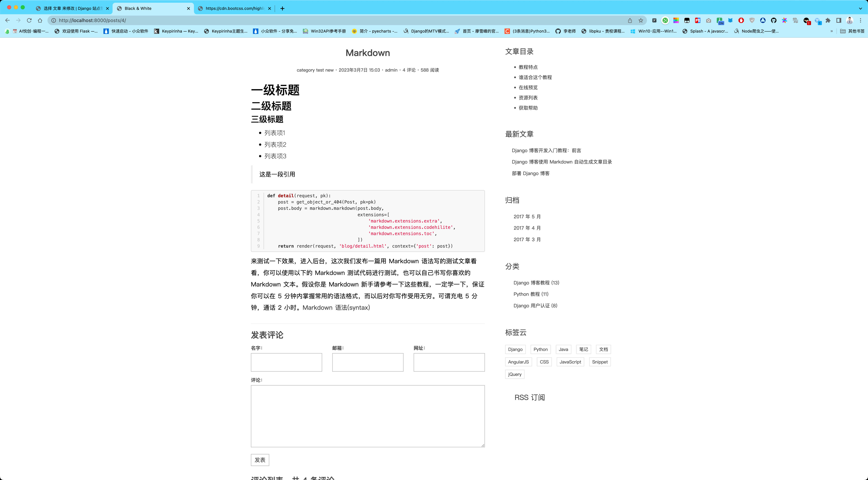
Task: Open the green ON badge extension
Action: coord(720,21)
